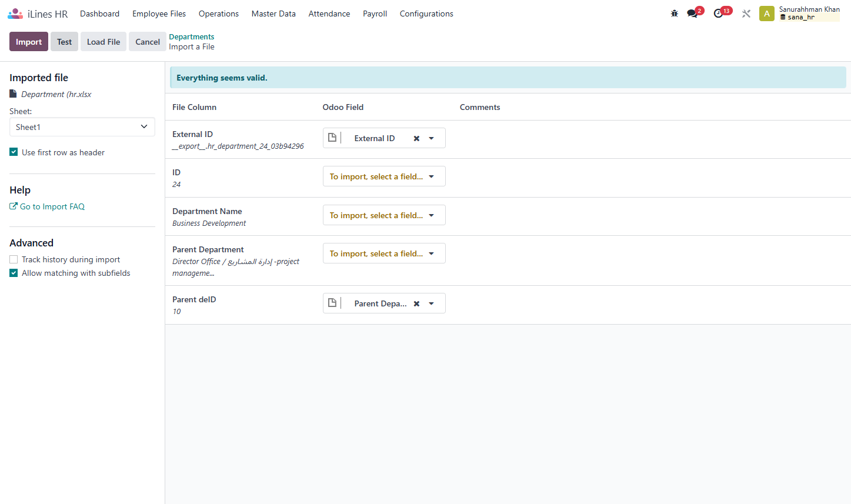The width and height of the screenshot is (851, 504).
Task: Click the document icon in External ID field
Action: click(332, 138)
